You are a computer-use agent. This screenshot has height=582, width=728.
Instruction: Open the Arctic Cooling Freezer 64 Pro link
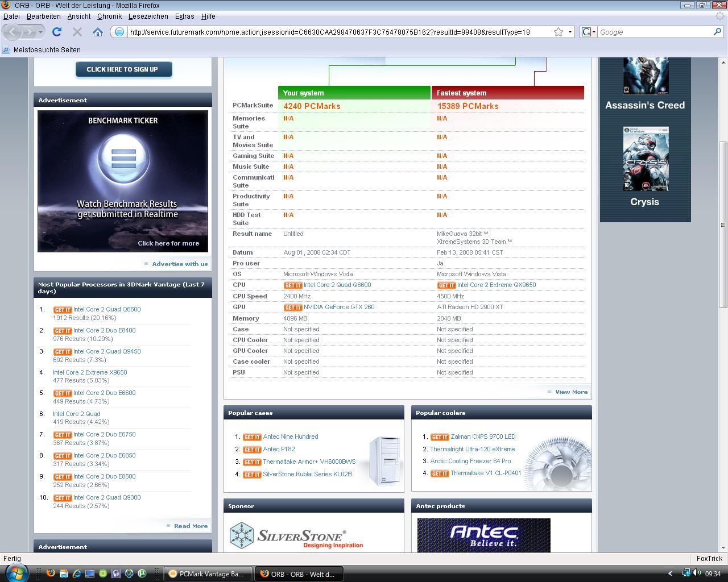click(470, 461)
